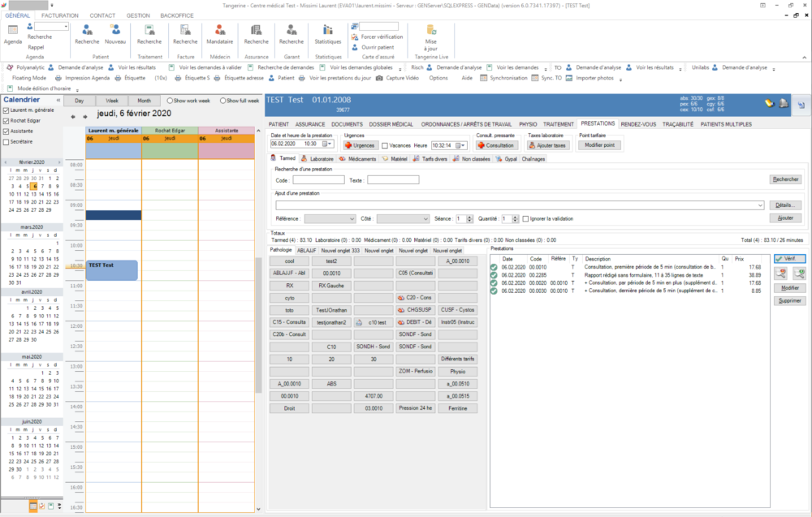Select the Show full week option
Image resolution: width=812 pixels, height=517 pixels.
pos(223,101)
